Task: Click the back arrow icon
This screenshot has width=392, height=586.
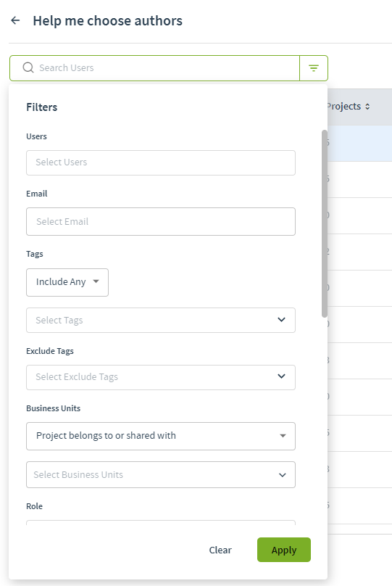Action: point(15,20)
